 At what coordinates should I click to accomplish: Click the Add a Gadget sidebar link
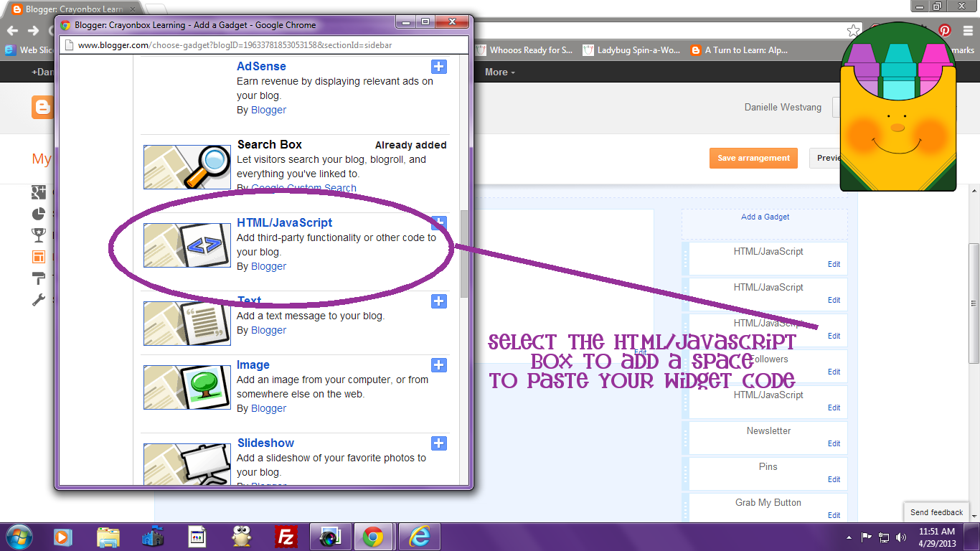[x=765, y=217]
